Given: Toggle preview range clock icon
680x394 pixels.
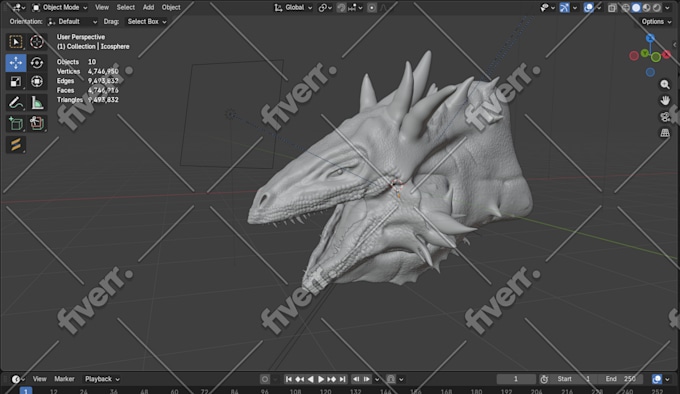Looking at the screenshot, I should [544, 379].
